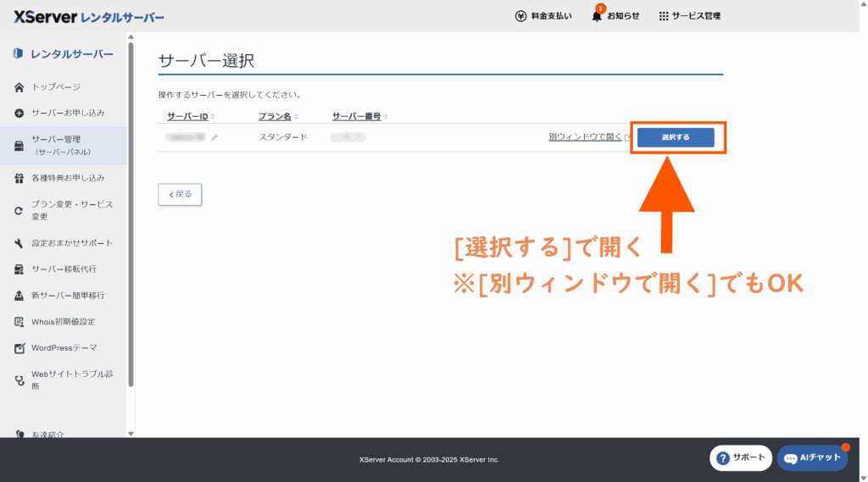Sort table by サーバーID column

point(191,116)
